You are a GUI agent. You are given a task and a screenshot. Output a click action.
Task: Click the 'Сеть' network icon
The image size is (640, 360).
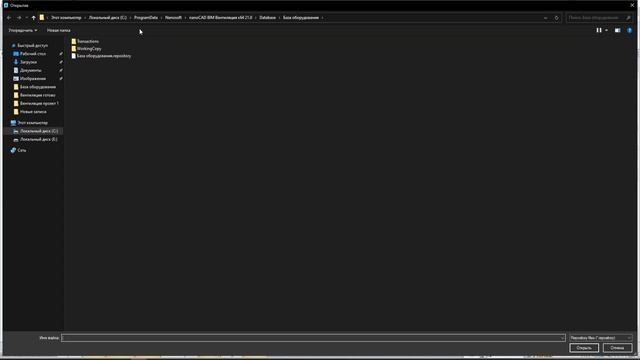[13, 150]
